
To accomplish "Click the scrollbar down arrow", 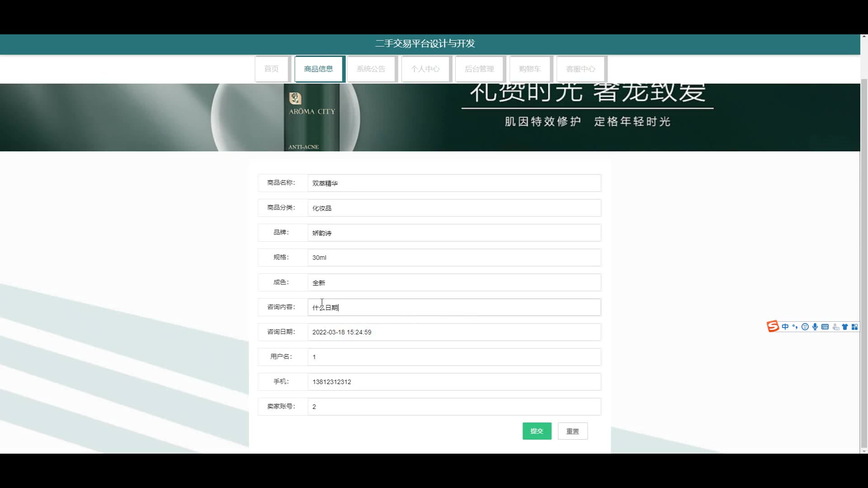I will [864, 451].
